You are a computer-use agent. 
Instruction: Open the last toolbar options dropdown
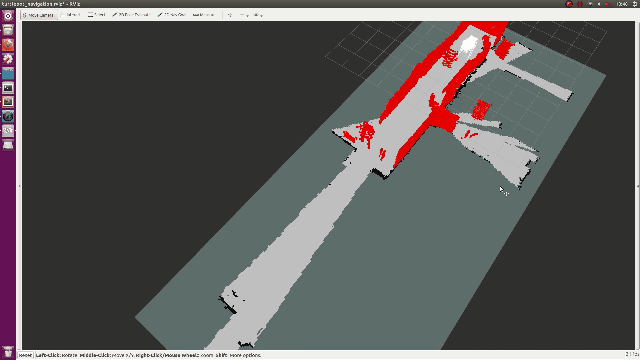pyautogui.click(x=258, y=15)
